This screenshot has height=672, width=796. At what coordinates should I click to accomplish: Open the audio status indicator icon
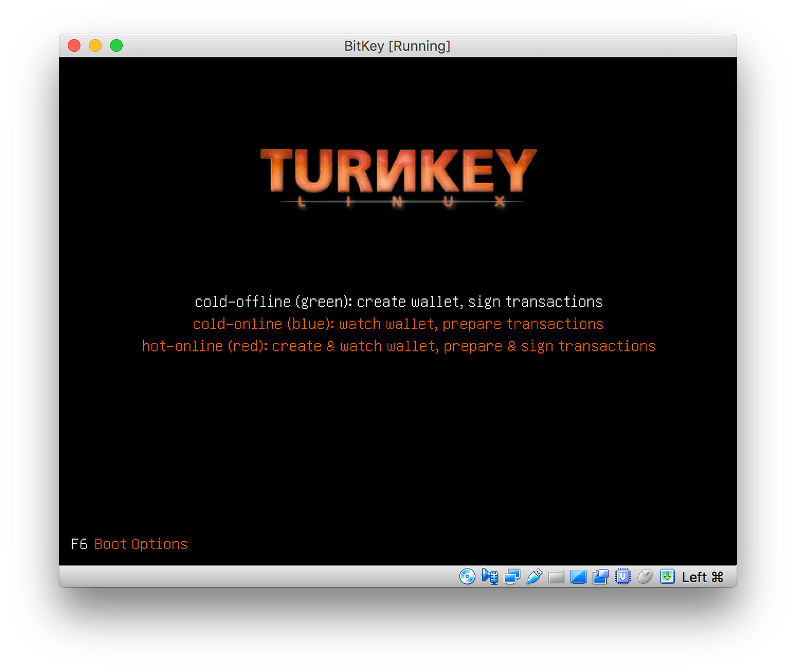pos(490,576)
